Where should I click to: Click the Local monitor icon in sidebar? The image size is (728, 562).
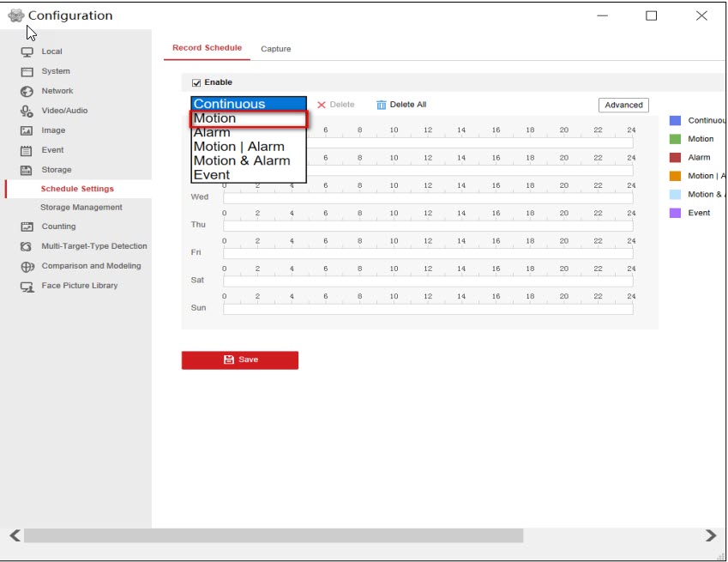coord(27,52)
